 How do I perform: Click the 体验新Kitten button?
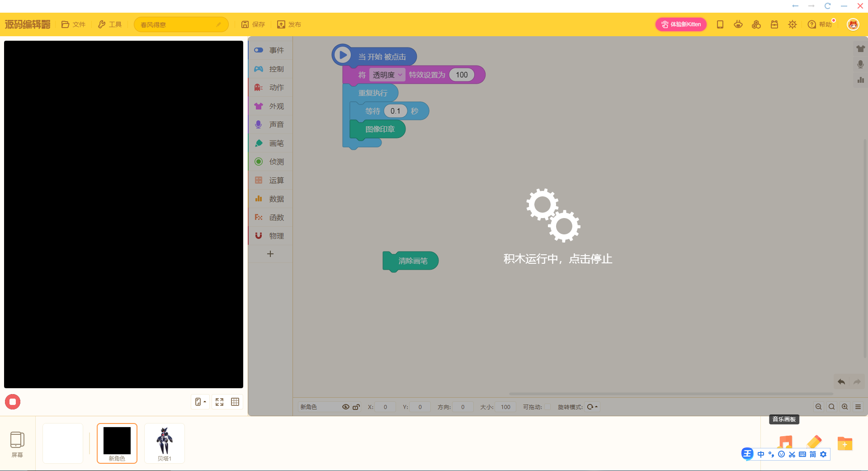coord(681,24)
